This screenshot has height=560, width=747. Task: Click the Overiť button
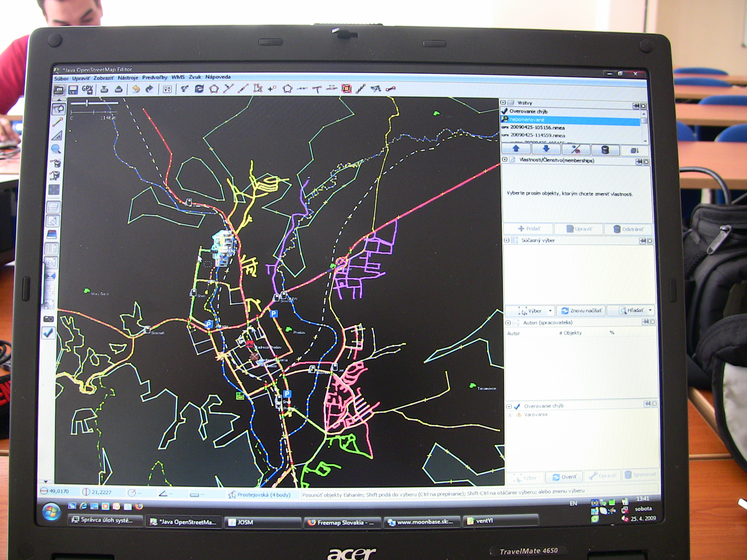click(564, 477)
